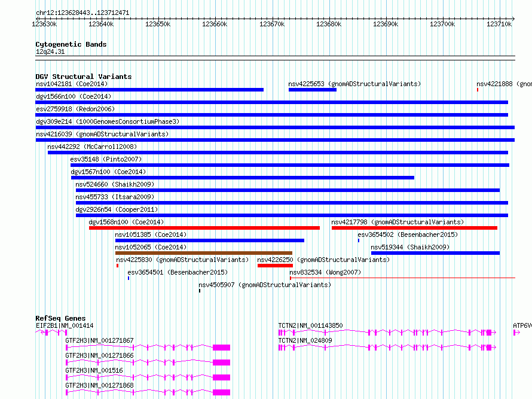This screenshot has width=532, height=399.
Task: Click the chr12:123628443..123712471 region label
Action: [82, 13]
